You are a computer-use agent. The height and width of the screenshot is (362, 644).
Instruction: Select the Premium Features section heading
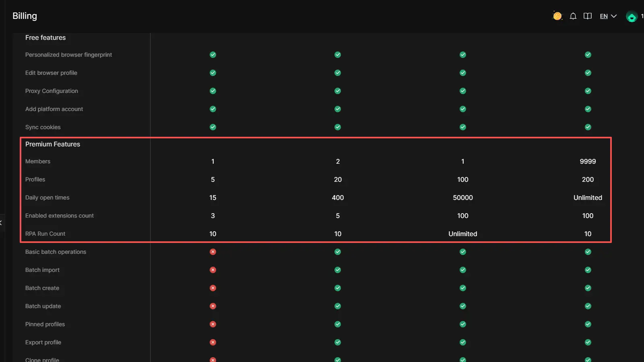click(53, 144)
